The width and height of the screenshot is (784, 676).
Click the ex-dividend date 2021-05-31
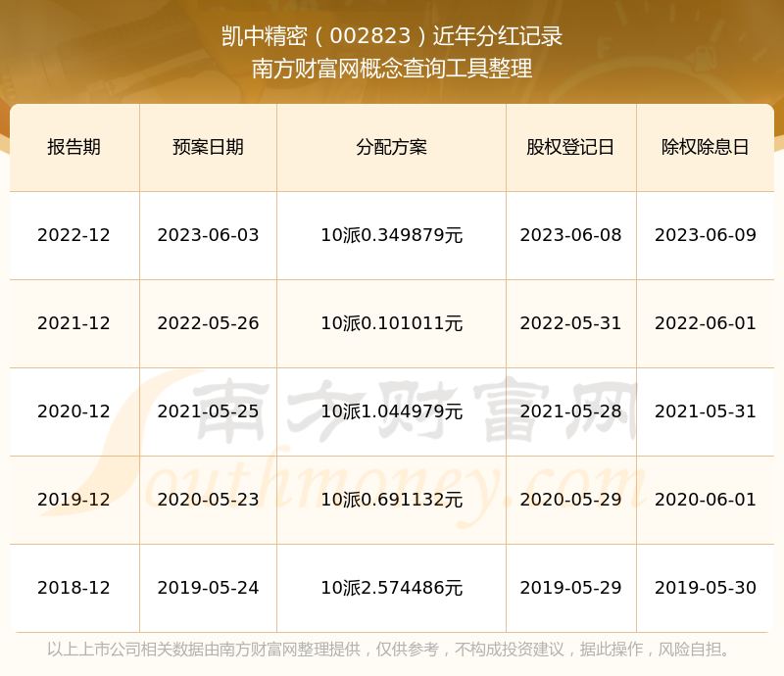click(x=705, y=411)
